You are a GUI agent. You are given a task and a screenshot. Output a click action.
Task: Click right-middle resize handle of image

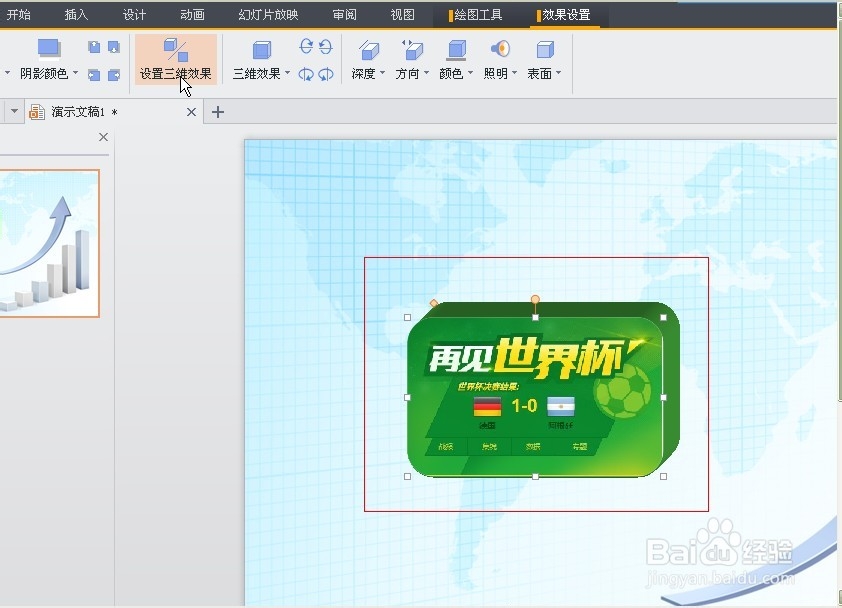(x=663, y=397)
